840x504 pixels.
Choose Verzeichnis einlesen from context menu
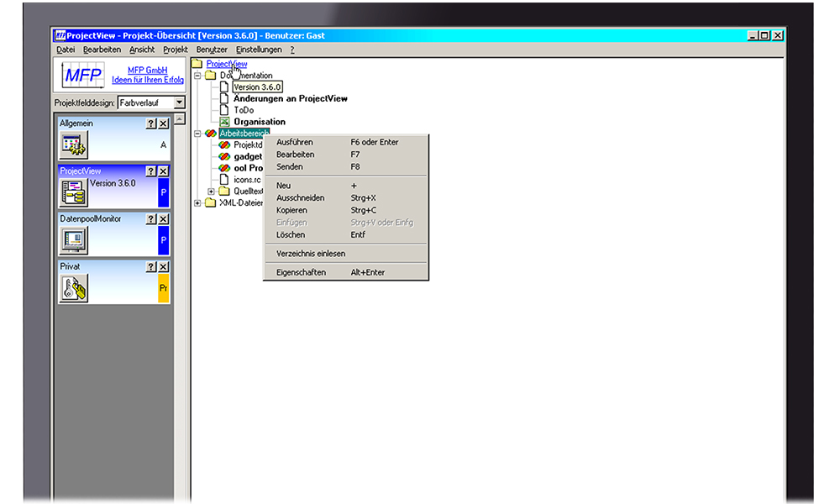(345, 254)
